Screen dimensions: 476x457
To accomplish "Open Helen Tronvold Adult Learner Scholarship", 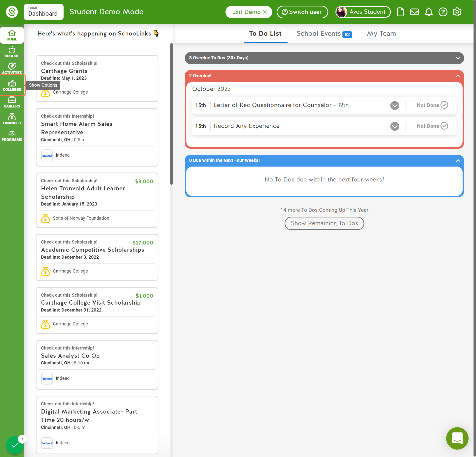I will [x=97, y=200].
